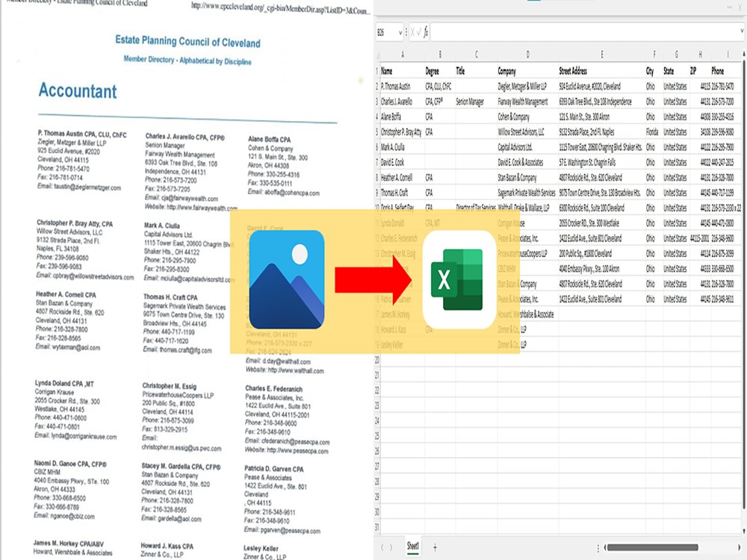Click '200 Public Sq., #1800 Cleveland' cell
This screenshot has width=747, height=560.
tap(601, 253)
